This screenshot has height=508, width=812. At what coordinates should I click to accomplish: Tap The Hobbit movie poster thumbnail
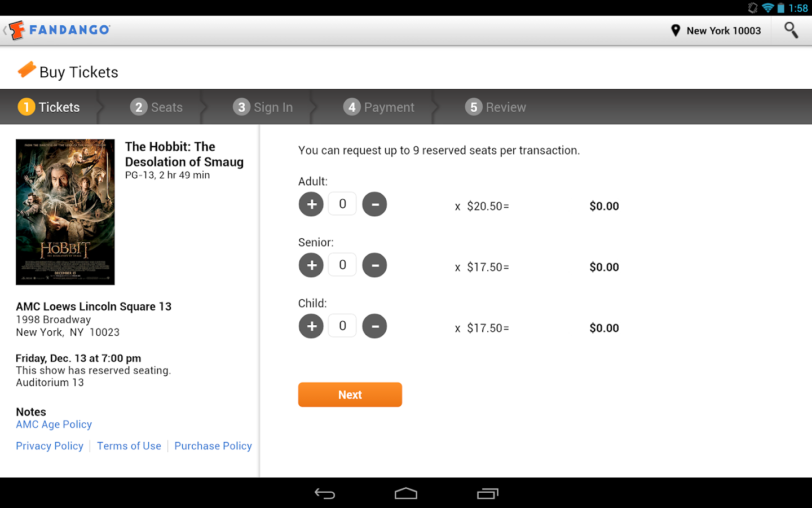[x=65, y=212]
